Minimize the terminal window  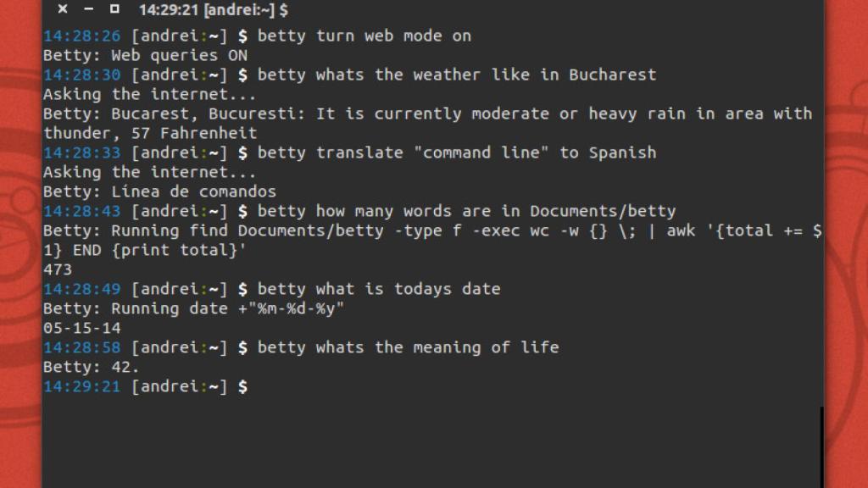[89, 10]
